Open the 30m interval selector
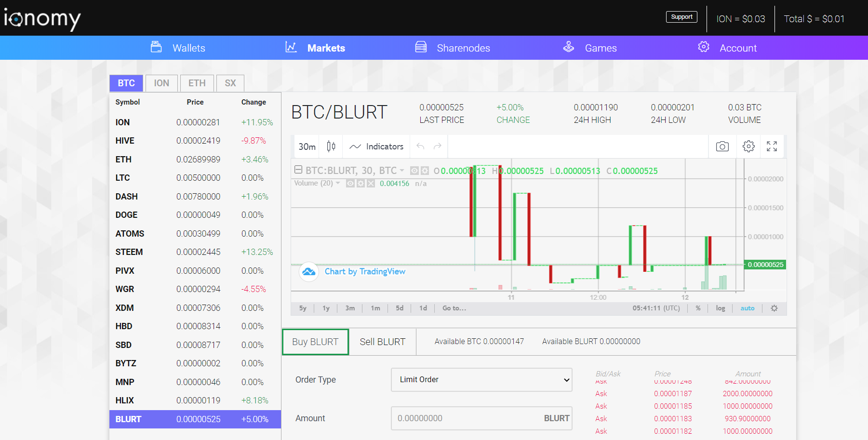868x440 pixels. point(307,147)
